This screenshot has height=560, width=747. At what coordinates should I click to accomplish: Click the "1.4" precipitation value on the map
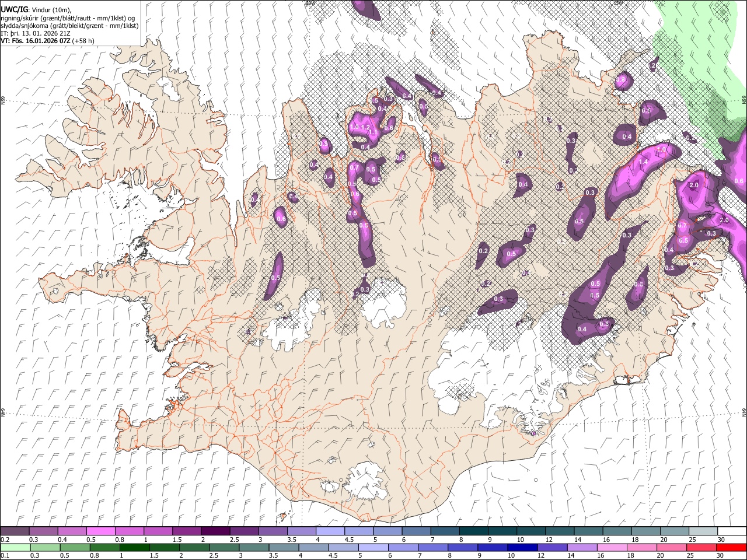(x=644, y=162)
